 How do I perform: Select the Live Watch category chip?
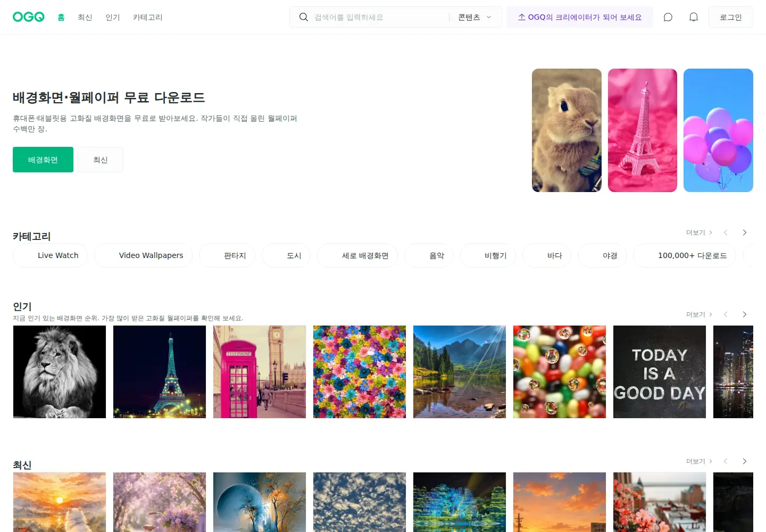click(50, 255)
